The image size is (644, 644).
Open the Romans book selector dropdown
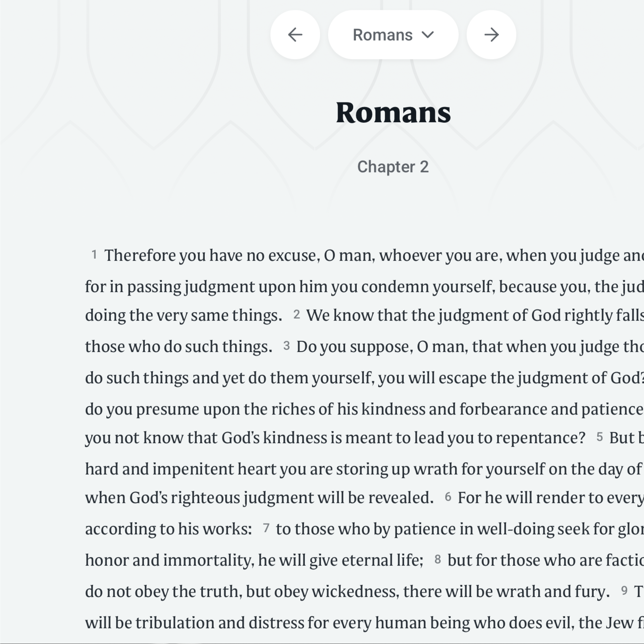coord(383,35)
